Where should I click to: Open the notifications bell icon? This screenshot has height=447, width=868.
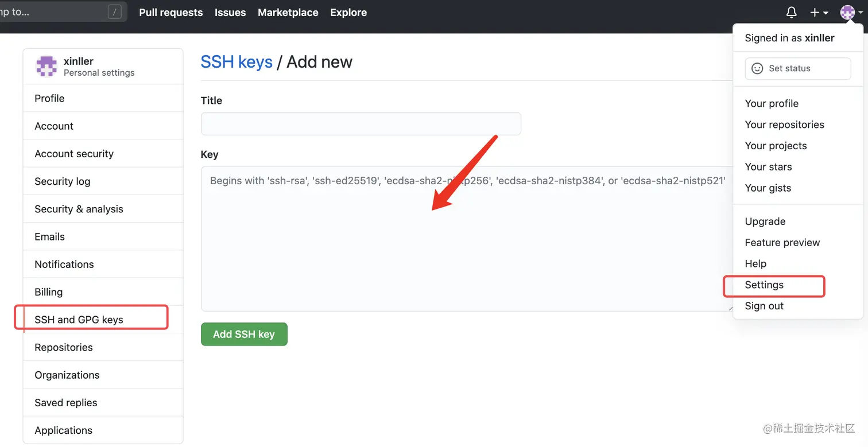(x=791, y=12)
